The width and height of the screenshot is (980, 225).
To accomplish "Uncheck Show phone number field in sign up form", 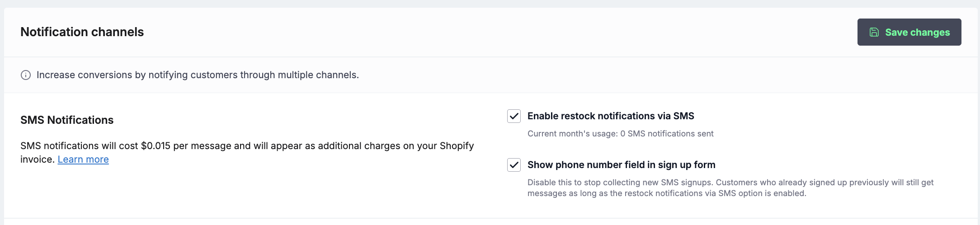I will coord(514,165).
